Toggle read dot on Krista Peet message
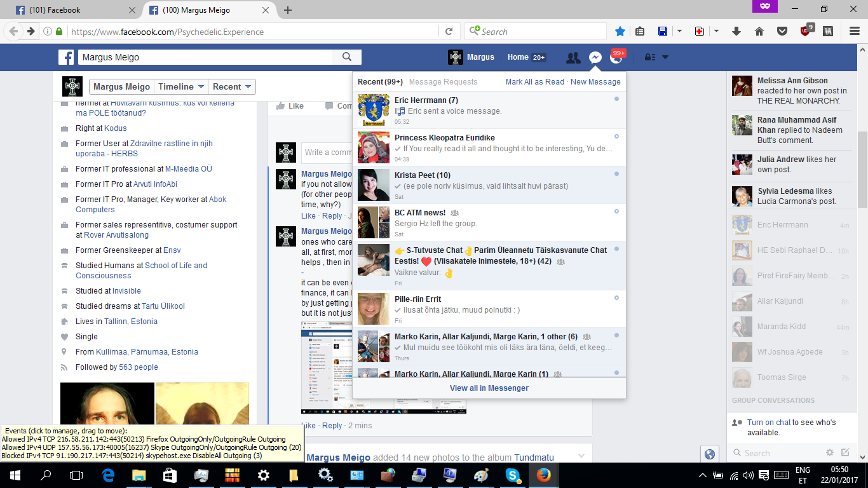 click(x=616, y=174)
